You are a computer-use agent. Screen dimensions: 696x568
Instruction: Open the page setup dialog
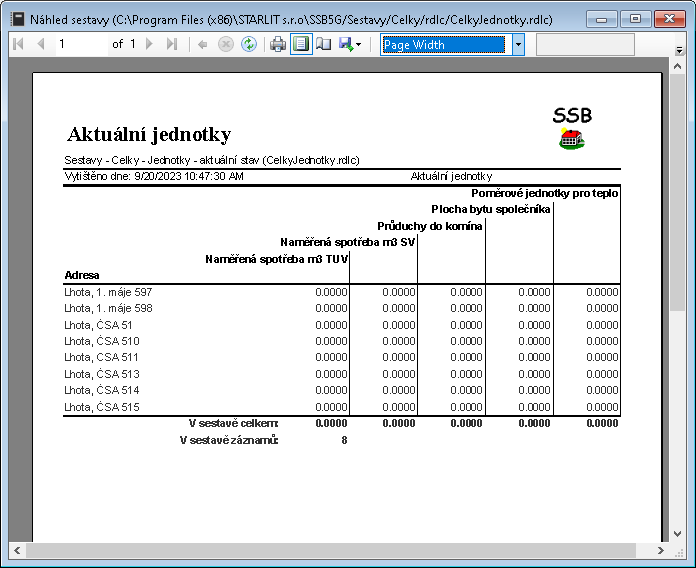tap(323, 44)
